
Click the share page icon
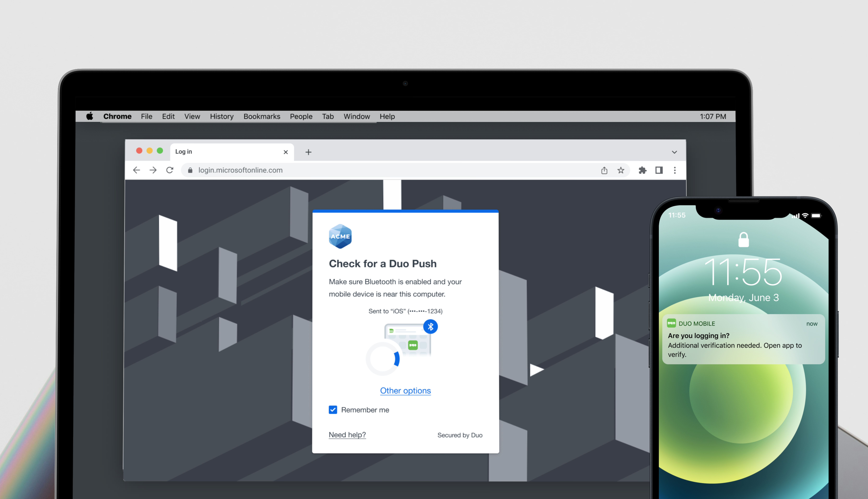[x=604, y=170]
